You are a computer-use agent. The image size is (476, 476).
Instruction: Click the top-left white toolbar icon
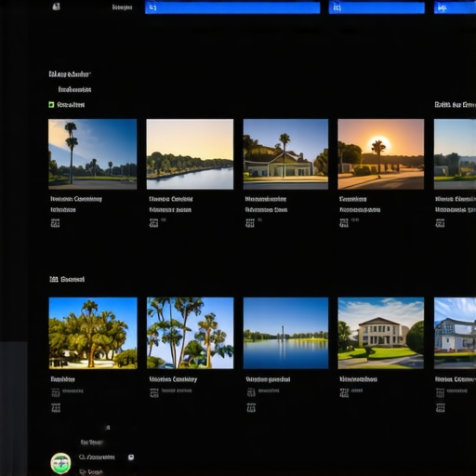point(56,7)
